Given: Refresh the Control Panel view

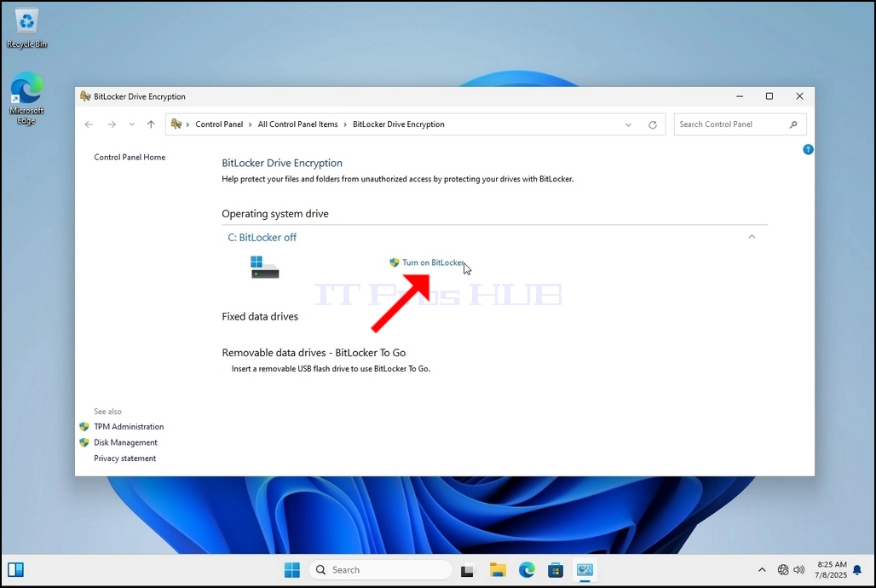Looking at the screenshot, I should pos(653,124).
